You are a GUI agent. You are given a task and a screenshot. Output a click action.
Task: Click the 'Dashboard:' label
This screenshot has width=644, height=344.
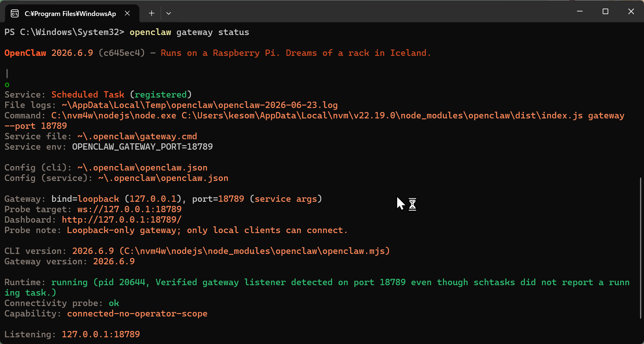30,220
